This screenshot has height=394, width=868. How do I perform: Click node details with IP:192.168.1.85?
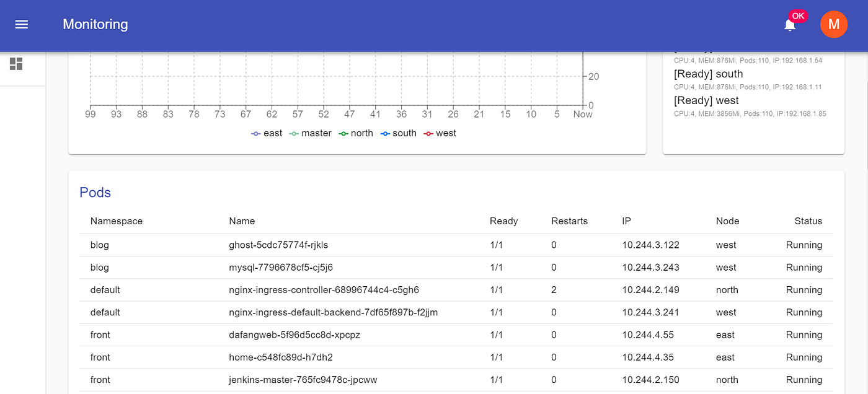coord(750,114)
